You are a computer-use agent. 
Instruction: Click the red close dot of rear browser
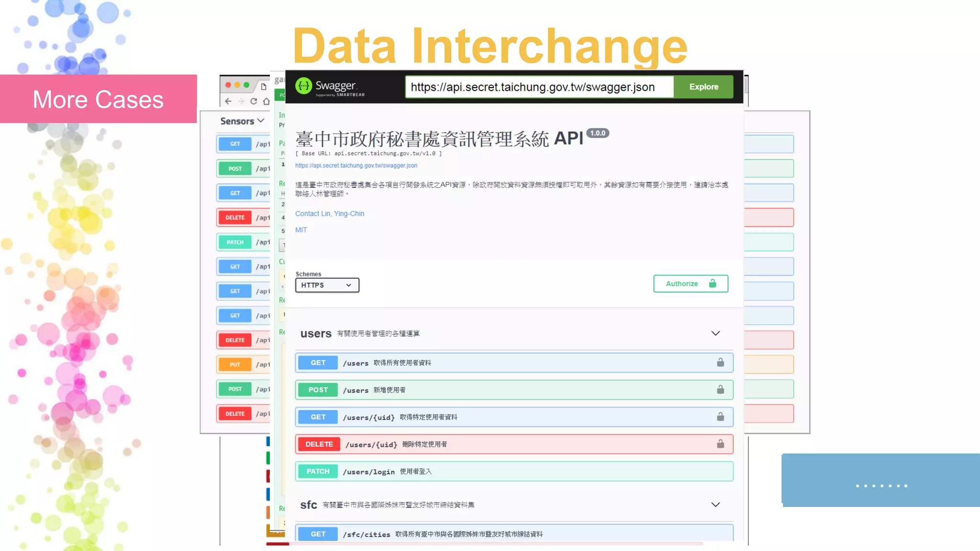pyautogui.click(x=228, y=85)
